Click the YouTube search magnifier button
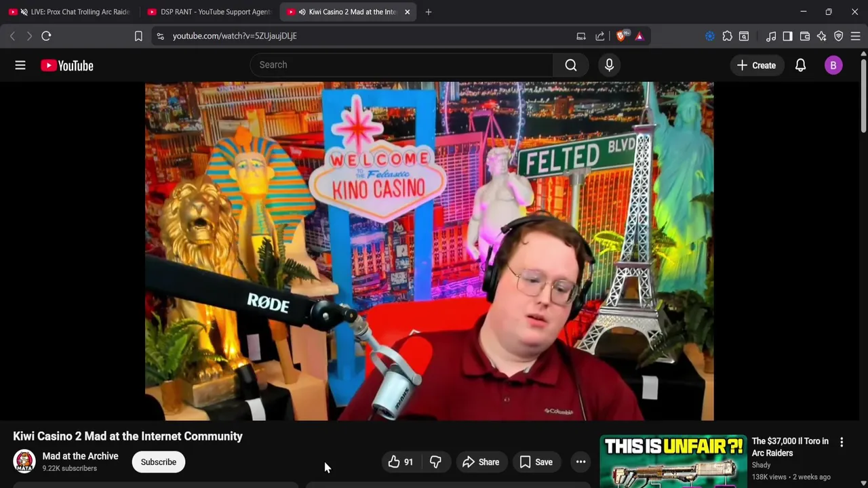The width and height of the screenshot is (868, 488). click(571, 65)
